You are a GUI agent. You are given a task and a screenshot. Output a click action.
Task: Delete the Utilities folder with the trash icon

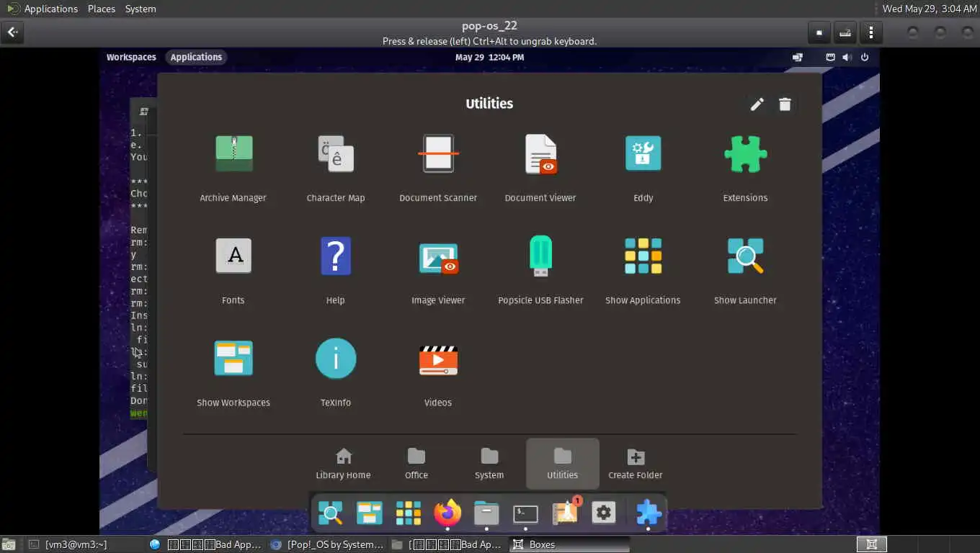(x=785, y=104)
